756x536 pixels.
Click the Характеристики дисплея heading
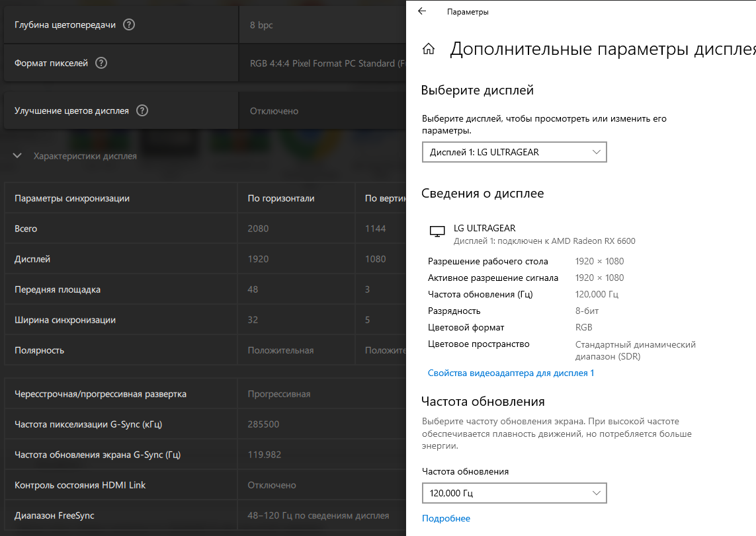85,156
